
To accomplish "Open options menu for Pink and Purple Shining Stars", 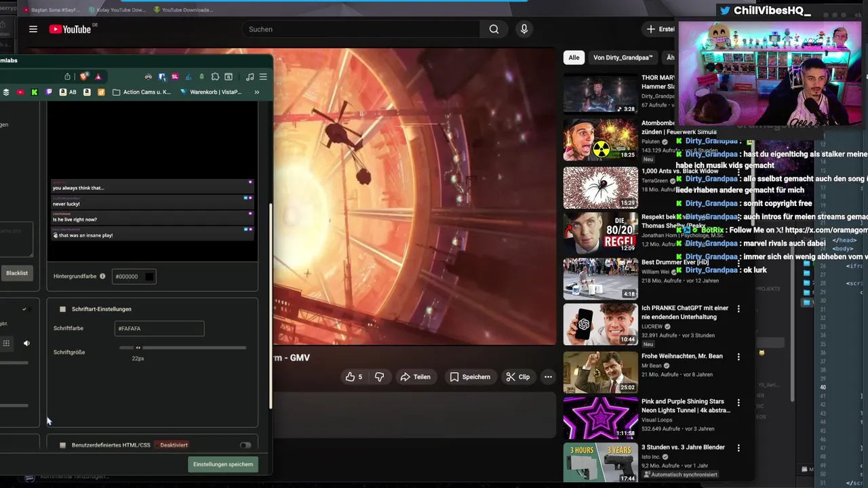I will pyautogui.click(x=738, y=403).
